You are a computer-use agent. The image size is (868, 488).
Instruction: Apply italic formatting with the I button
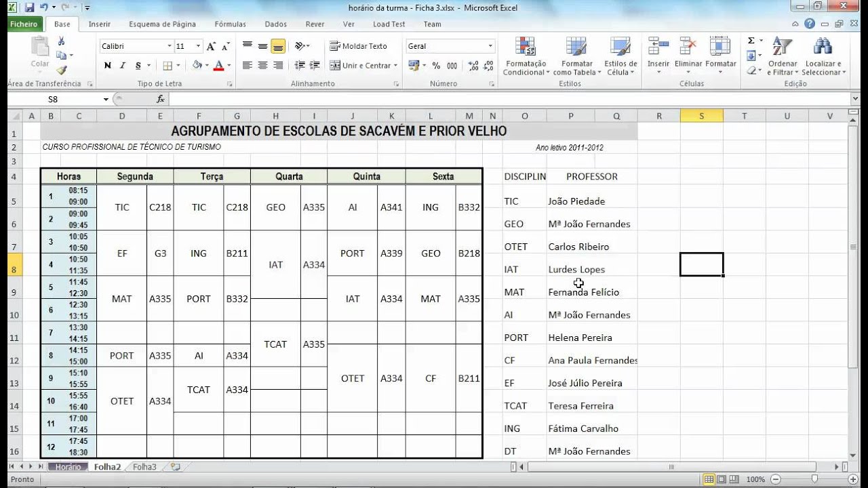[123, 66]
